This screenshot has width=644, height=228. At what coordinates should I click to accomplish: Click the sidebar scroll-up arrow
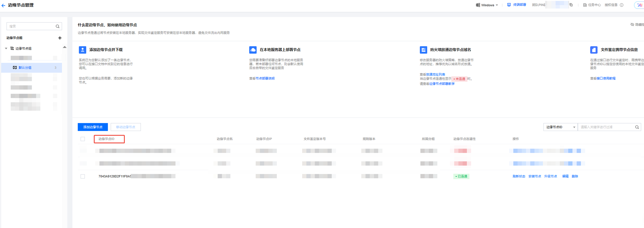[x=65, y=47]
